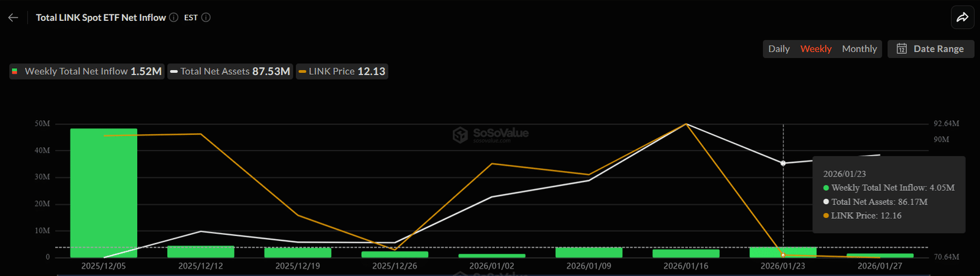Click info icon next to EST

[206, 18]
